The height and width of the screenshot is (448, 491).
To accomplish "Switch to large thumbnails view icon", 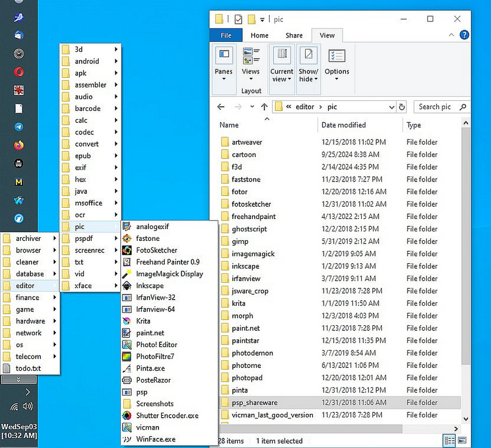I will pyautogui.click(x=462, y=441).
